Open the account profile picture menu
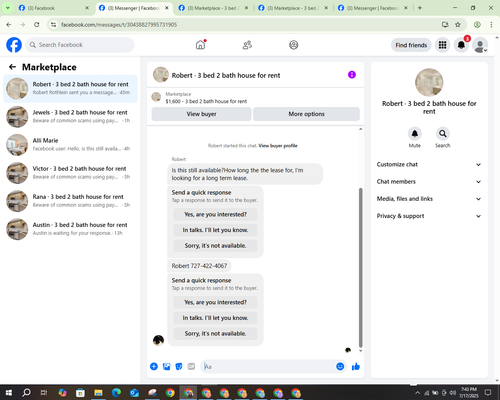 (x=480, y=45)
